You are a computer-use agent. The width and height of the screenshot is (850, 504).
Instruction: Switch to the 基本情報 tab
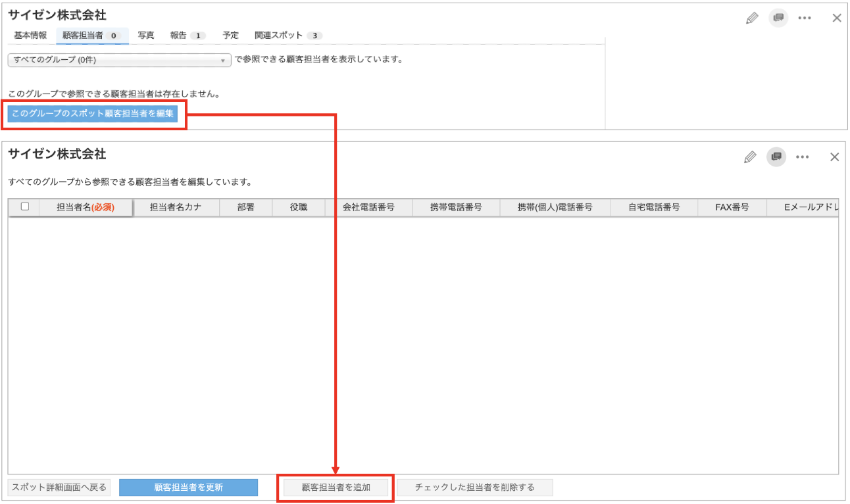[30, 36]
